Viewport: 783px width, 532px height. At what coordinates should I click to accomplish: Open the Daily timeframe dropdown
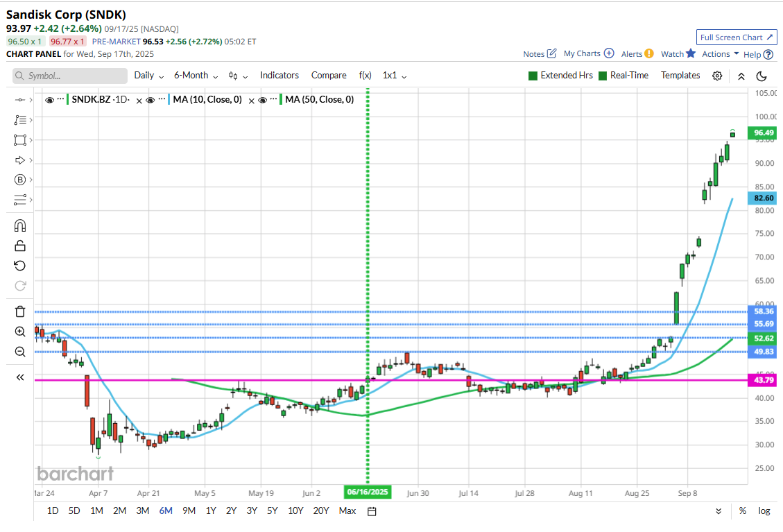(x=148, y=75)
